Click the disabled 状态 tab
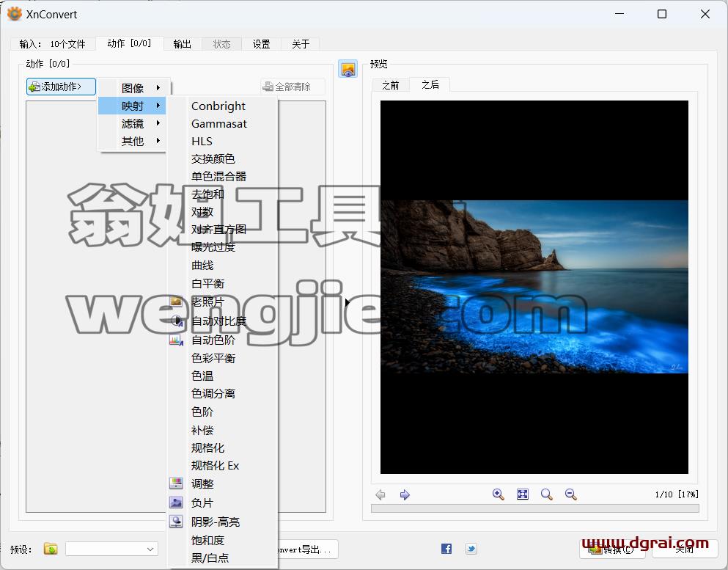Screen dimensions: 728x570 click(x=221, y=44)
